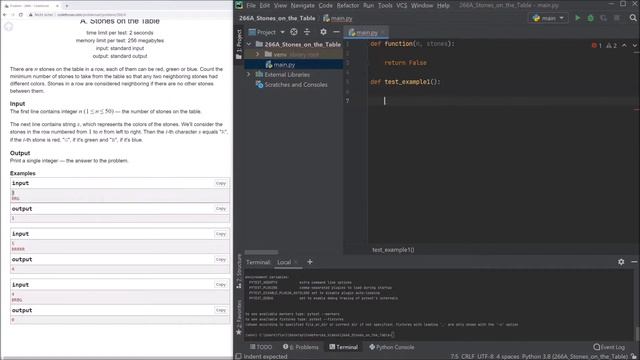
Task: Expand External Libraries in project tree
Action: coord(249,74)
